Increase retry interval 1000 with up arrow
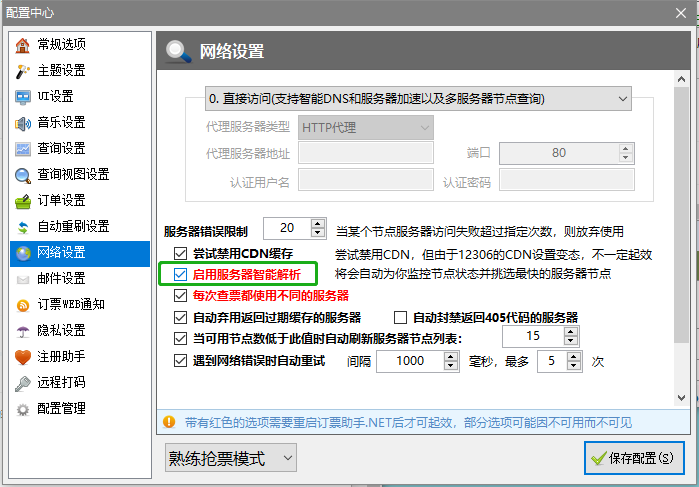 point(451,357)
